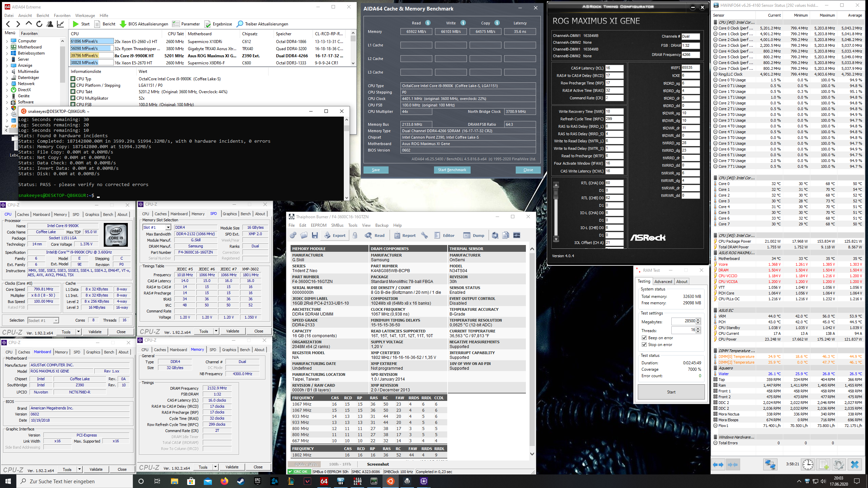Expand the Motherboard tree node in AIDA64

[7, 47]
